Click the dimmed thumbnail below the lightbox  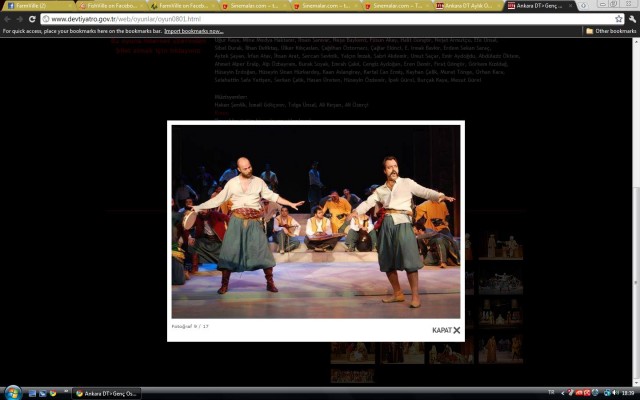pos(352,352)
